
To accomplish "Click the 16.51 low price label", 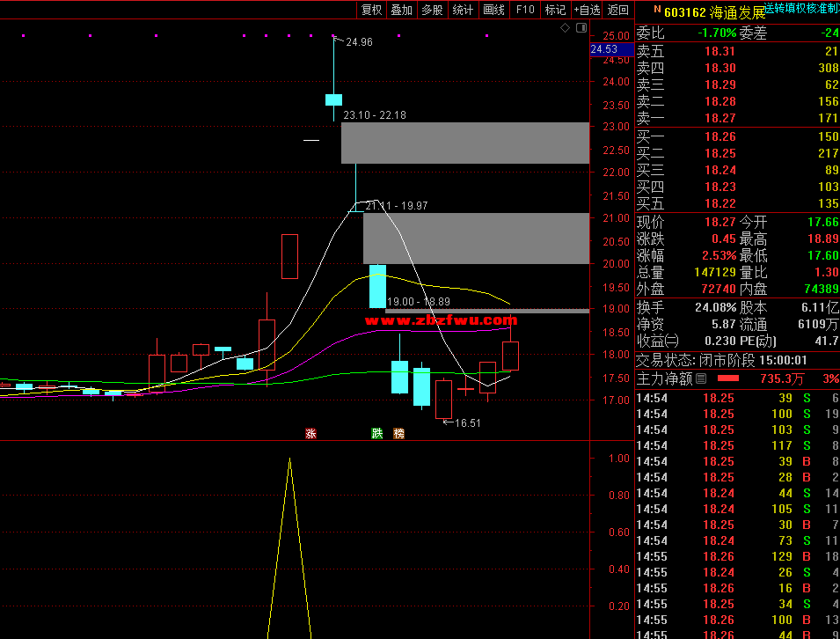I will [x=468, y=423].
